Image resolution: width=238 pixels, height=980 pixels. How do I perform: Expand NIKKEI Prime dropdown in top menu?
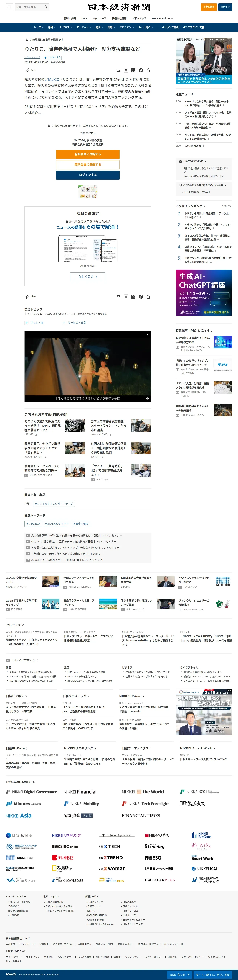(x=162, y=18)
